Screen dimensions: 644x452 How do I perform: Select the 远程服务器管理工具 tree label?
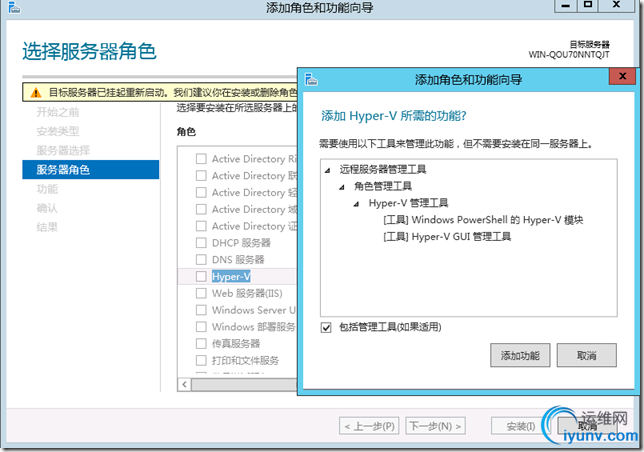(383, 169)
